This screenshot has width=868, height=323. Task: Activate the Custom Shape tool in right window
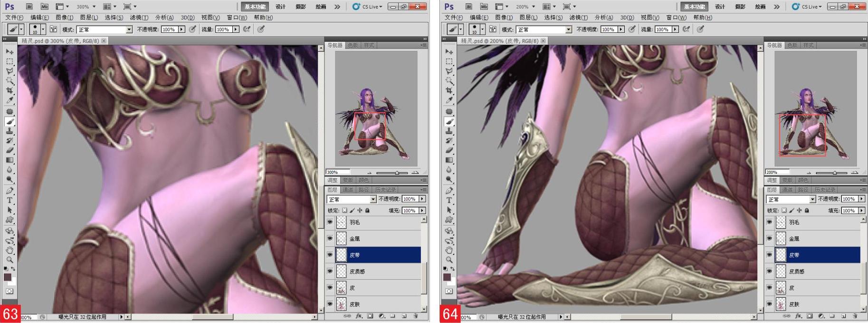(449, 220)
